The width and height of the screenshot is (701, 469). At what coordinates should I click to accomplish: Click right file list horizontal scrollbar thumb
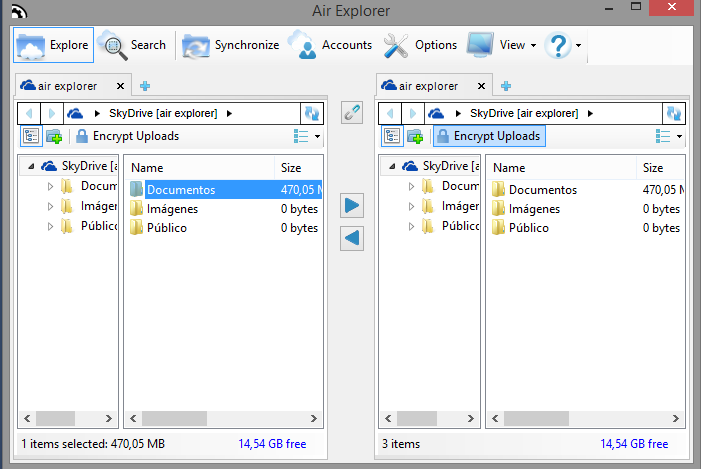[x=536, y=418]
